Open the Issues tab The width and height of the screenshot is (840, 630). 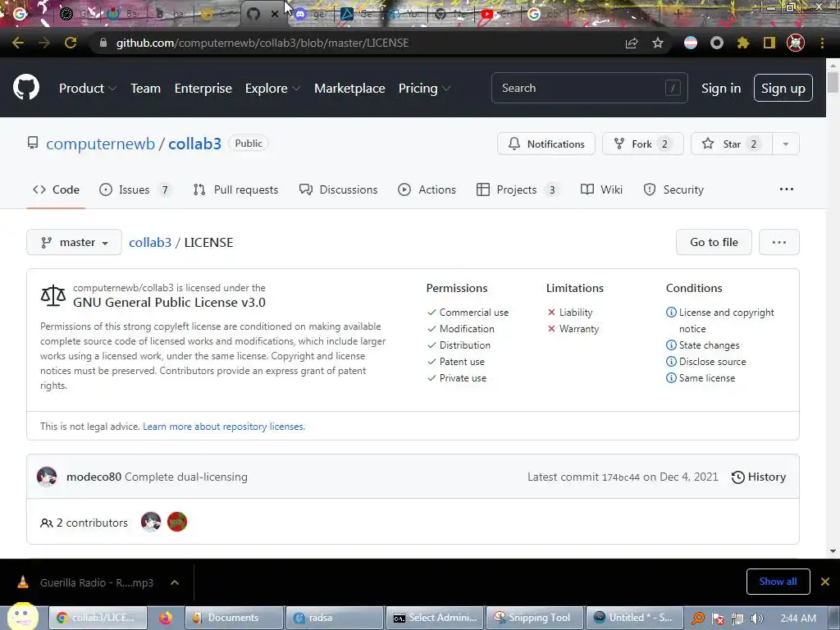(x=135, y=189)
